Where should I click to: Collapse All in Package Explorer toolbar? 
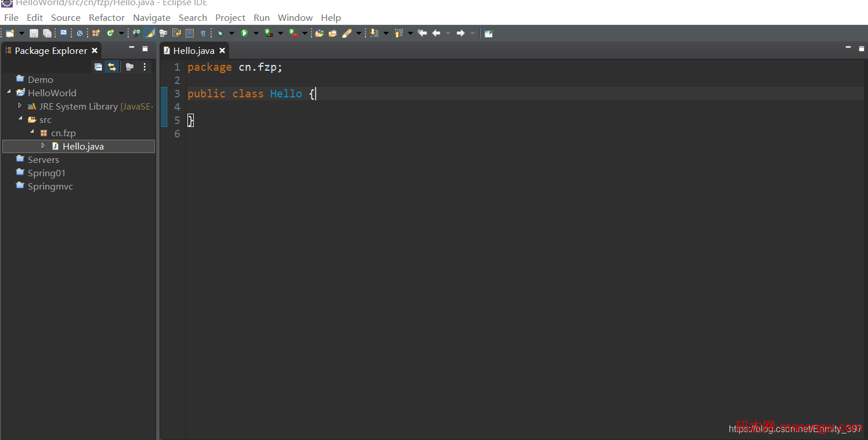[97, 66]
